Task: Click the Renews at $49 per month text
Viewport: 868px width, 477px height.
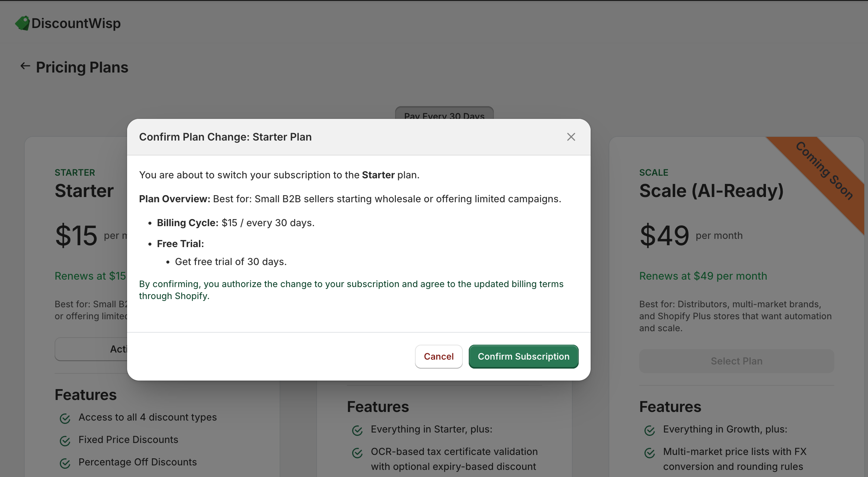Action: coord(703,276)
